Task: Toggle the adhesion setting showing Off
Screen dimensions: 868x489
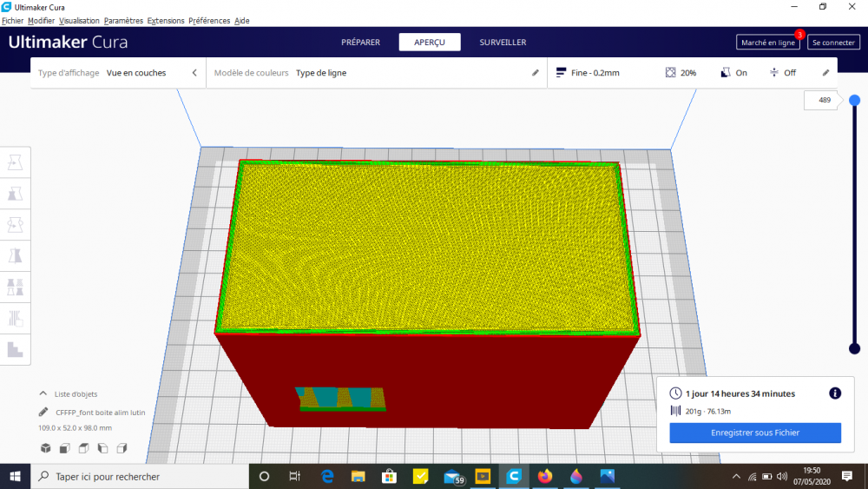Action: click(x=782, y=73)
